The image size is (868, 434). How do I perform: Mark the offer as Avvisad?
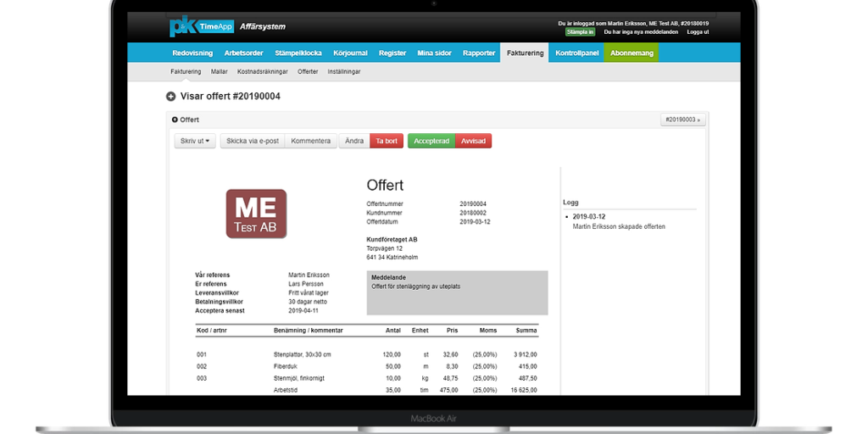tap(473, 142)
